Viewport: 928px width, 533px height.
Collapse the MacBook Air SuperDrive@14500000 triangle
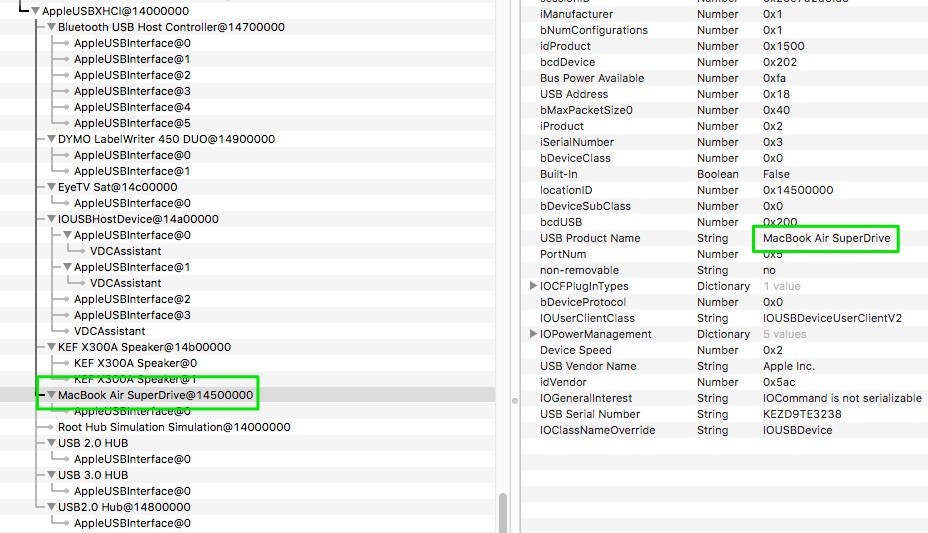(x=51, y=395)
